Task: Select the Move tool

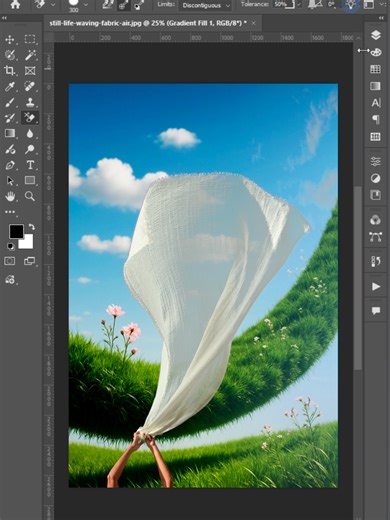Action: [10, 39]
